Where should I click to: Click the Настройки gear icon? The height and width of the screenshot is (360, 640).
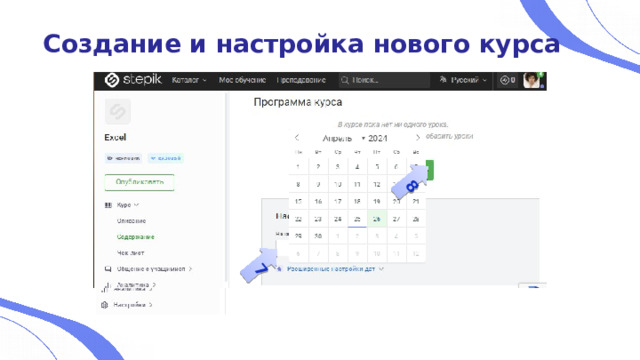pos(104,305)
